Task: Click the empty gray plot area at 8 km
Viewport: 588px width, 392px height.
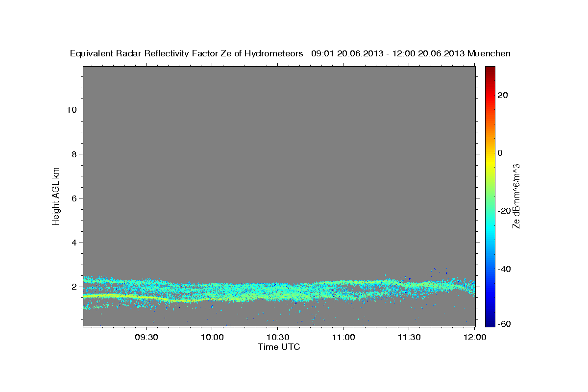Action: pos(279,154)
